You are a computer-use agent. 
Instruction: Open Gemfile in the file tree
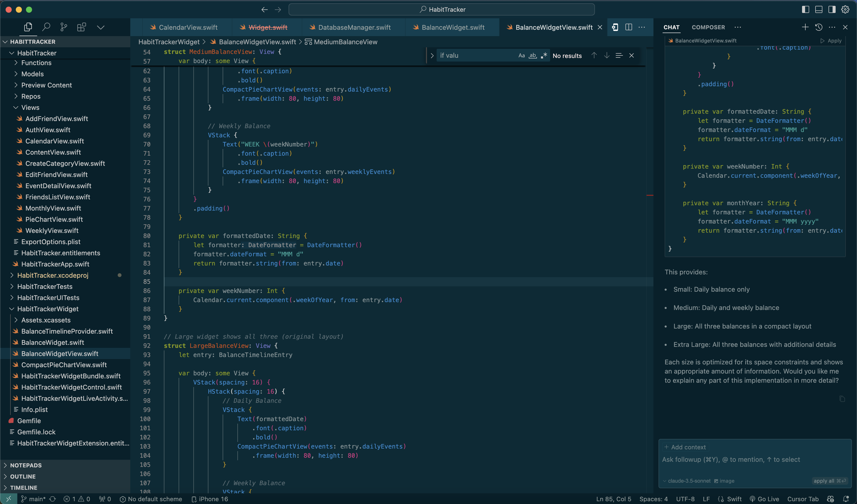(65, 421)
